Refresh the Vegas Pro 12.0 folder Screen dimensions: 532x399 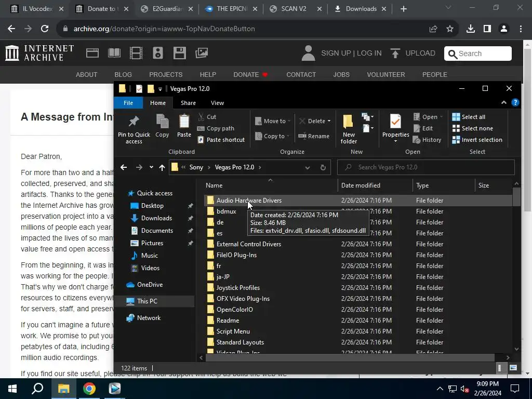pos(323,167)
